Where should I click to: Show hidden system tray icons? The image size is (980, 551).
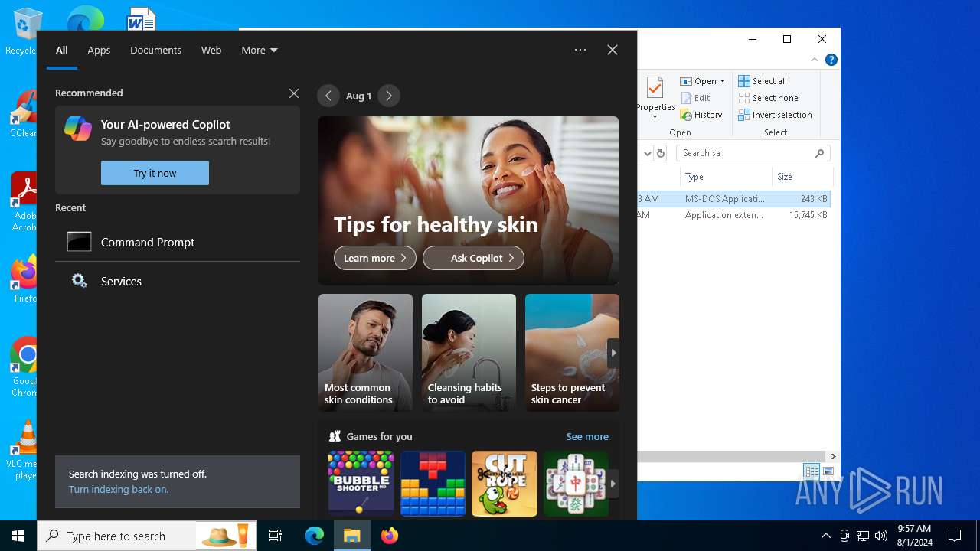coord(825,536)
